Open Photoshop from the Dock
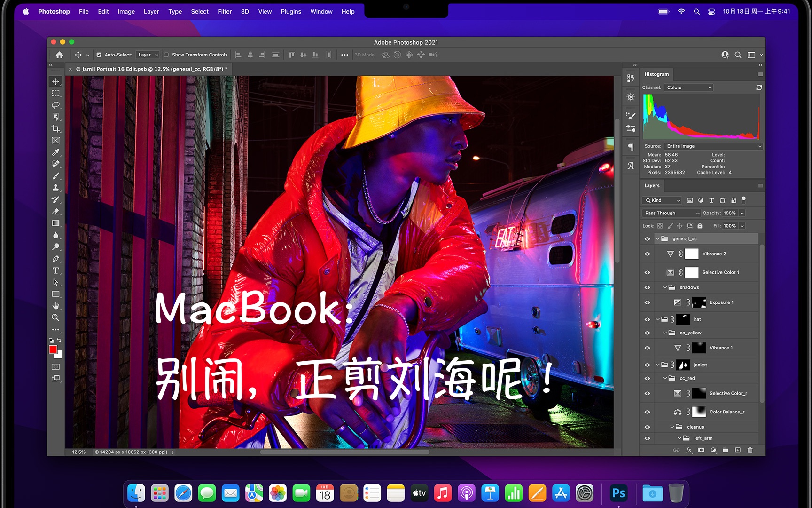Screen dimensions: 812x508 click(x=618, y=493)
